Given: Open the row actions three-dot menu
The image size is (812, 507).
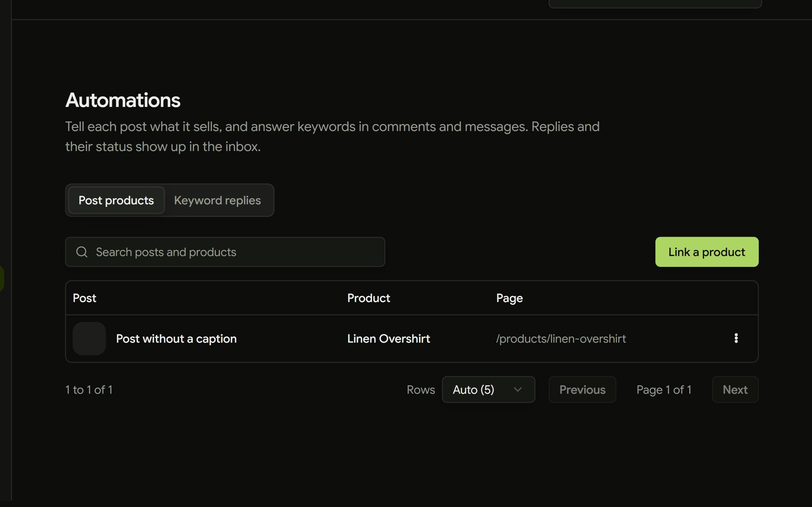Looking at the screenshot, I should click(x=736, y=338).
